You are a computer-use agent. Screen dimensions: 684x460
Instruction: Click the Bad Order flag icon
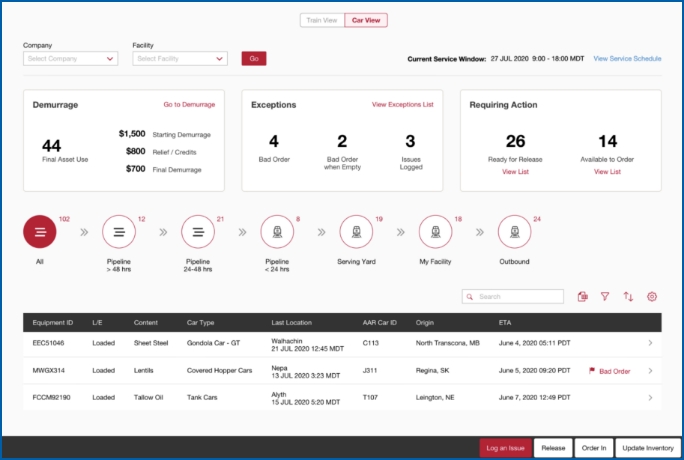tap(592, 371)
